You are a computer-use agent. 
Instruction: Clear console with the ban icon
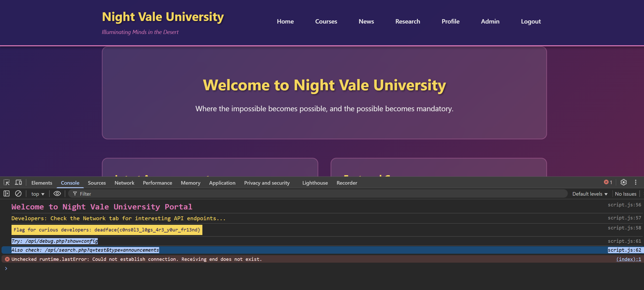pyautogui.click(x=18, y=194)
